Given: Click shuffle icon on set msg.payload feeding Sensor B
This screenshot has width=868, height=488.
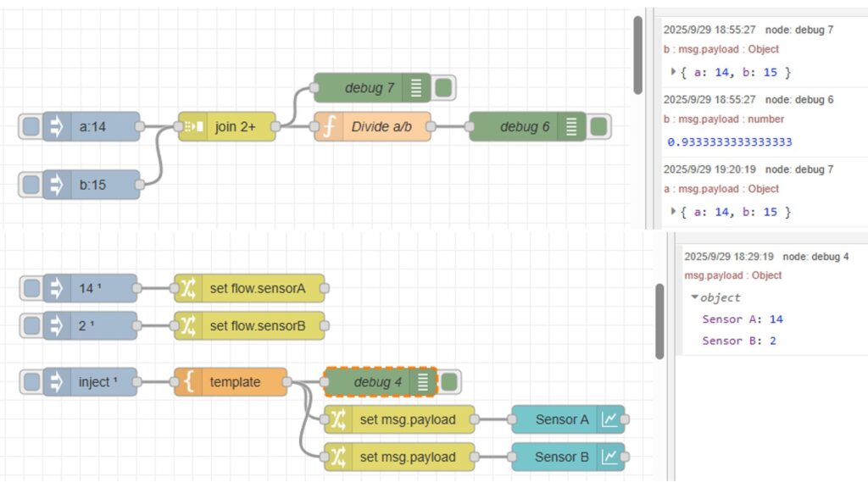Looking at the screenshot, I should (x=338, y=457).
